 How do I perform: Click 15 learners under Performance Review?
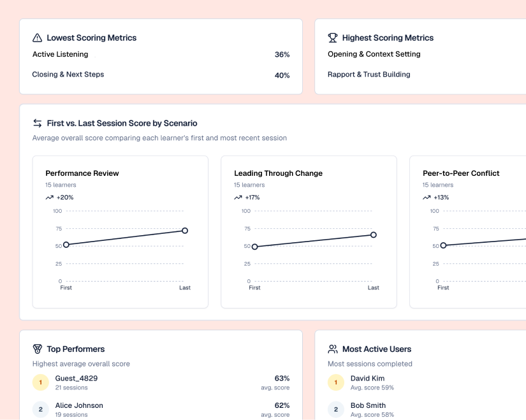point(61,185)
